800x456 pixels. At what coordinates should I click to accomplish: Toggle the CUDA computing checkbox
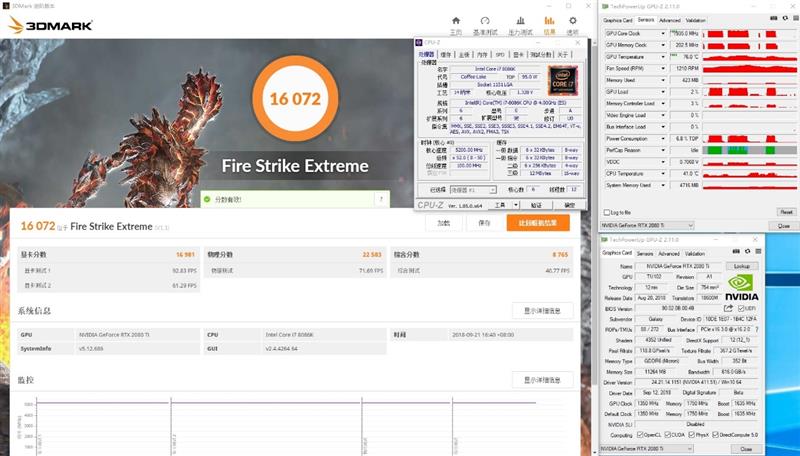[x=668, y=435]
